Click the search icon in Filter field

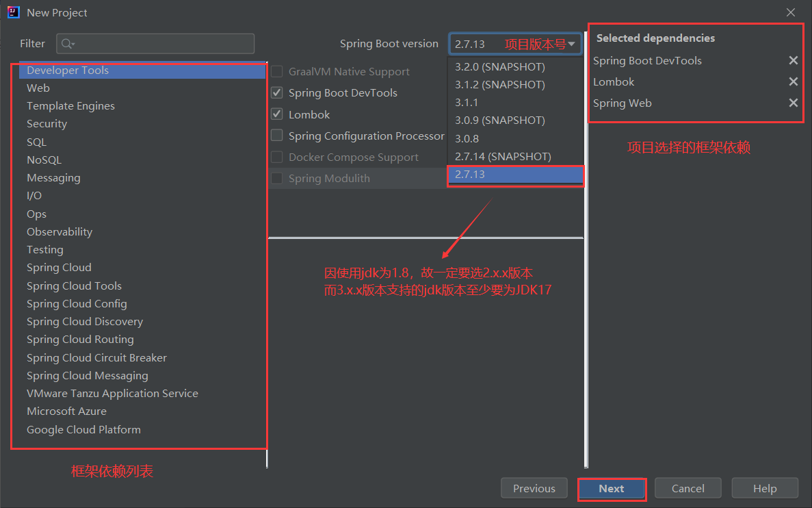68,44
